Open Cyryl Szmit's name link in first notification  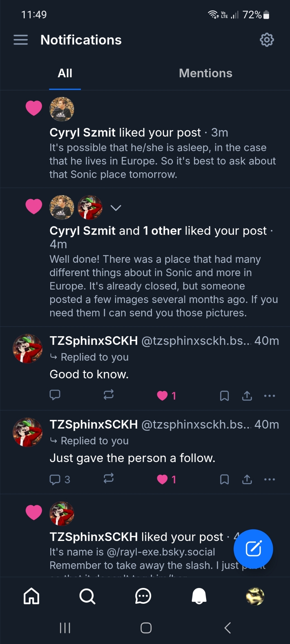[82, 133]
